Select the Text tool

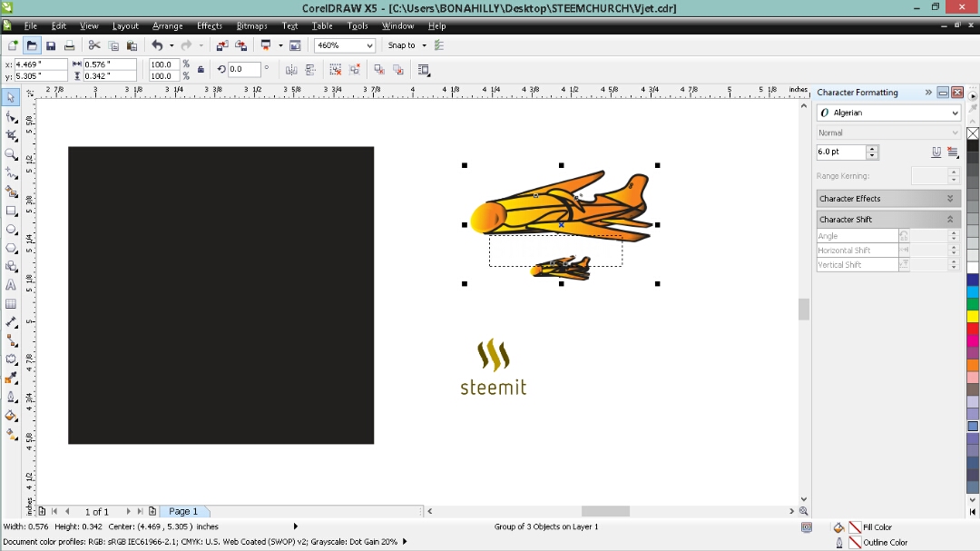click(11, 285)
